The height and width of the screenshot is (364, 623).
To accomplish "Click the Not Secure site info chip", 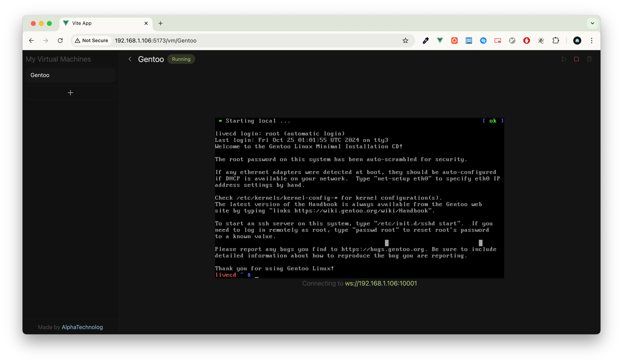I will pos(92,41).
